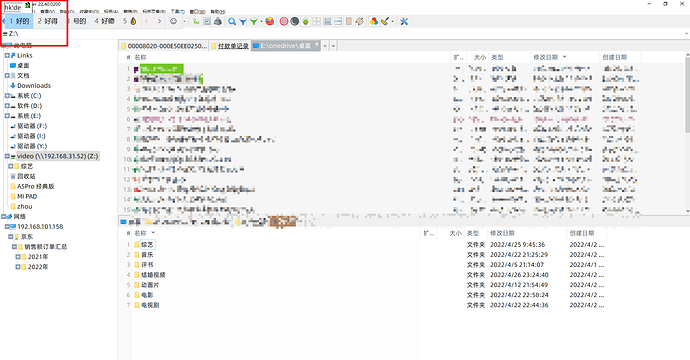Click the magnifier Find Files toolbar icon
This screenshot has width=690, height=360.
pyautogui.click(x=231, y=21)
